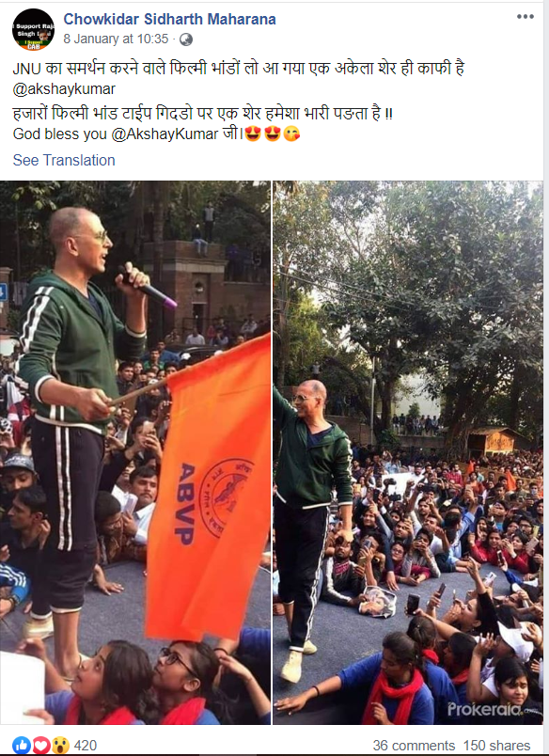
Task: Open the left photo with ABVP flag
Action: [x=135, y=452]
